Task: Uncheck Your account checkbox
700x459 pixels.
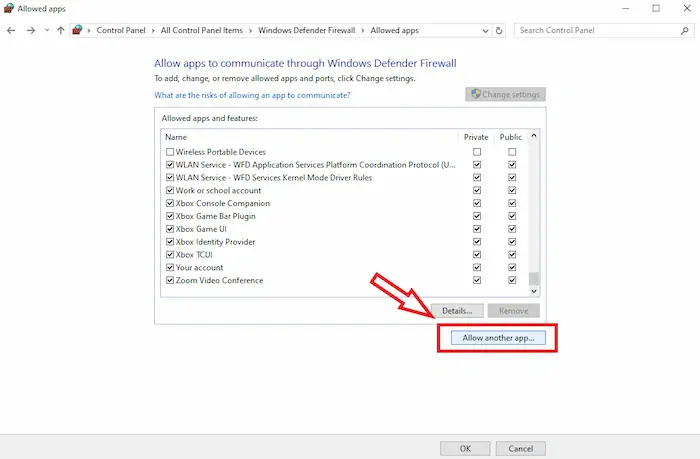Action: pos(170,267)
